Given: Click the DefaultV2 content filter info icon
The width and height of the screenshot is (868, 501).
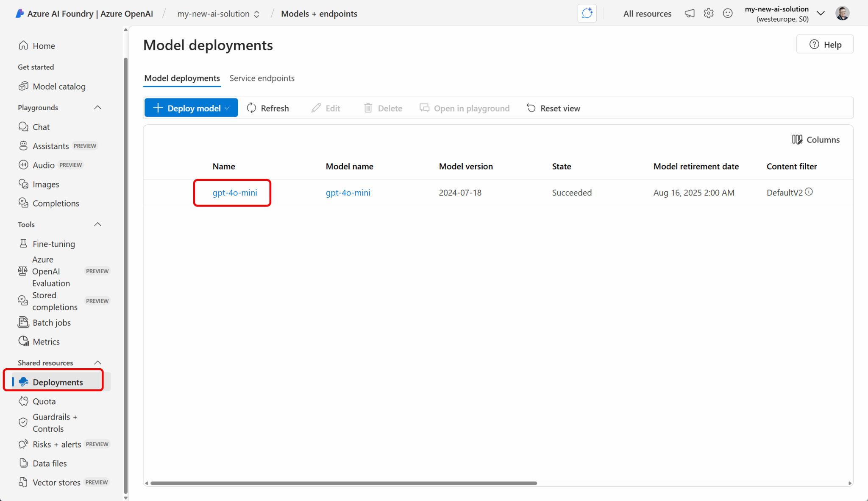Looking at the screenshot, I should [810, 192].
